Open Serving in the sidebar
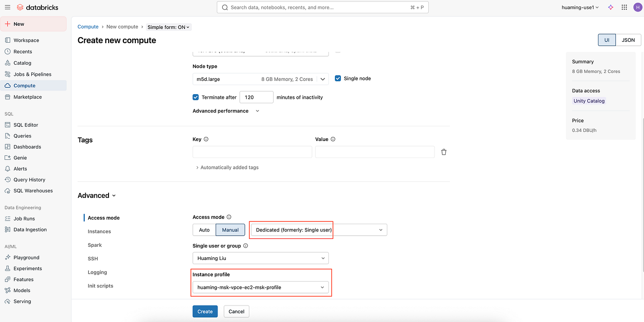 pos(34,301)
